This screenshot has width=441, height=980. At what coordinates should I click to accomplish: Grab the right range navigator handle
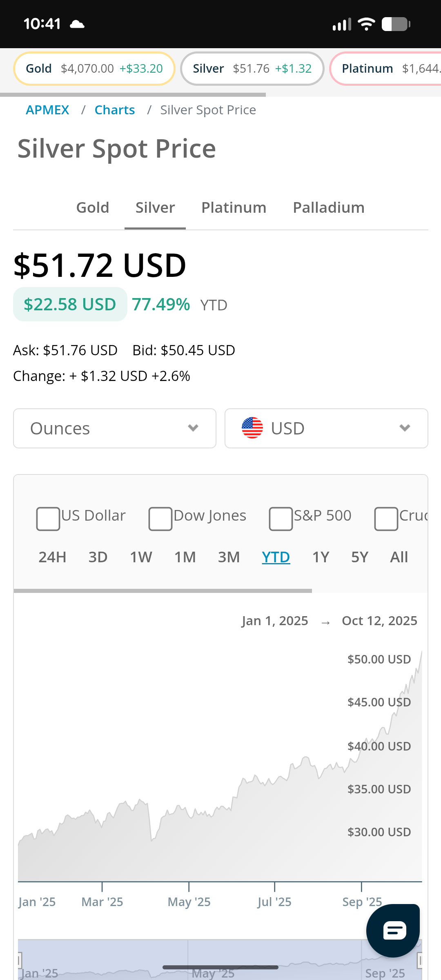(x=419, y=960)
